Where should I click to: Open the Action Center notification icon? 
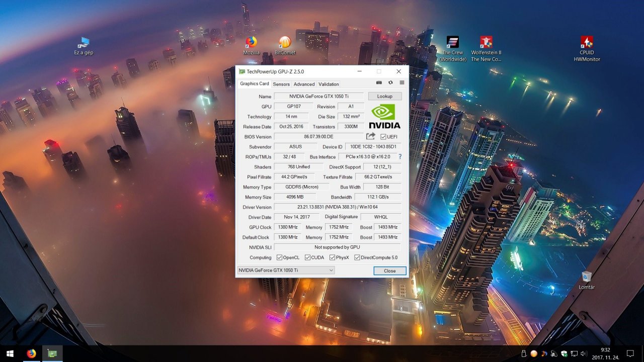point(630,353)
